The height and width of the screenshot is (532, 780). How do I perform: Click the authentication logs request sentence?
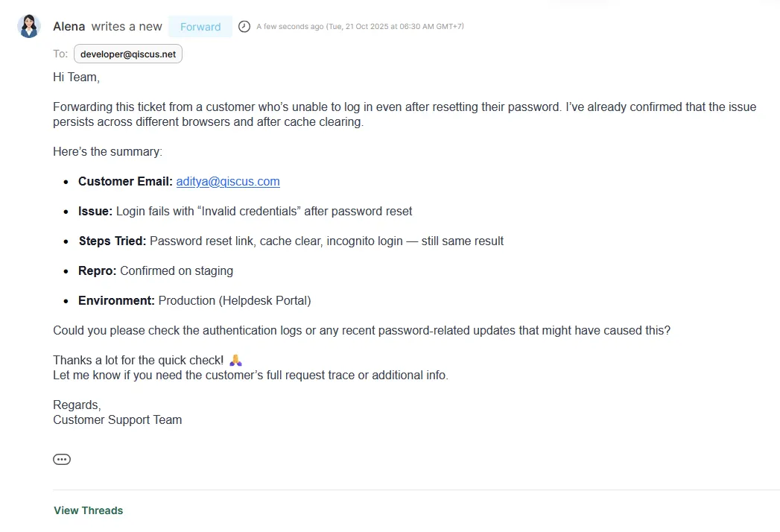click(361, 330)
